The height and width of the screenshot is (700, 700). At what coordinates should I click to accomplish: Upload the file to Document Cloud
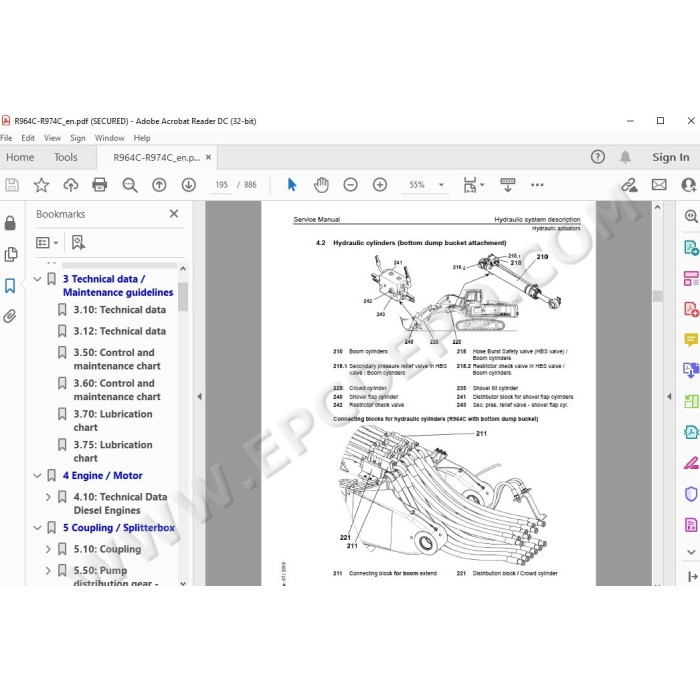pyautogui.click(x=71, y=184)
